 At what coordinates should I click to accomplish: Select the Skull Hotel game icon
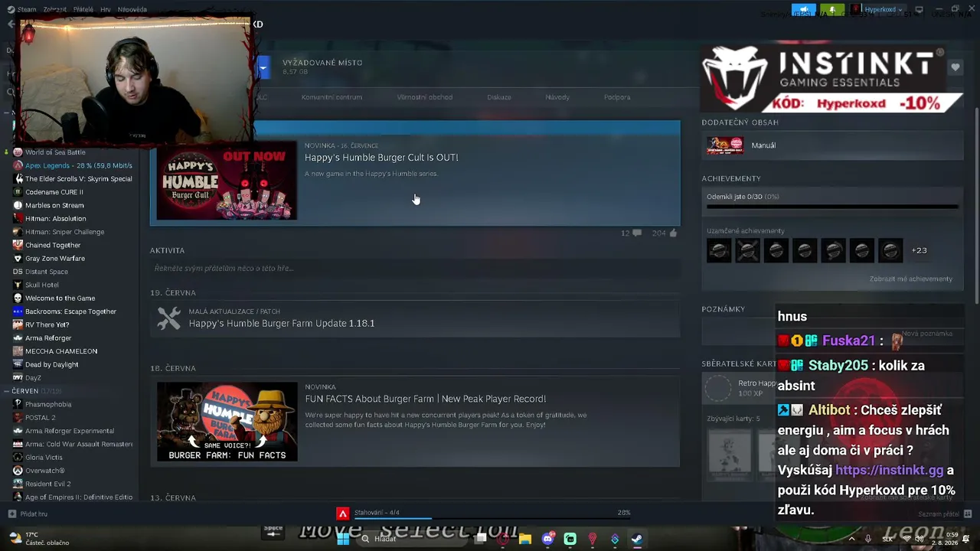tap(18, 285)
